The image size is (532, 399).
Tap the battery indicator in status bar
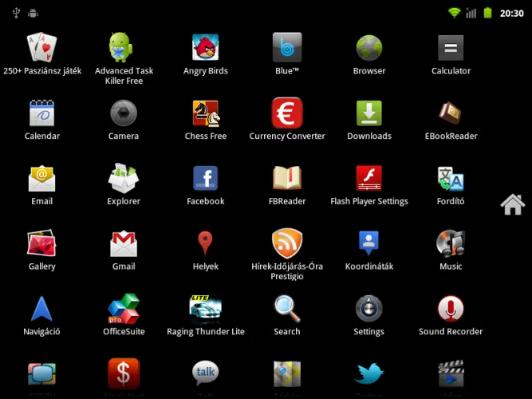[x=487, y=13]
